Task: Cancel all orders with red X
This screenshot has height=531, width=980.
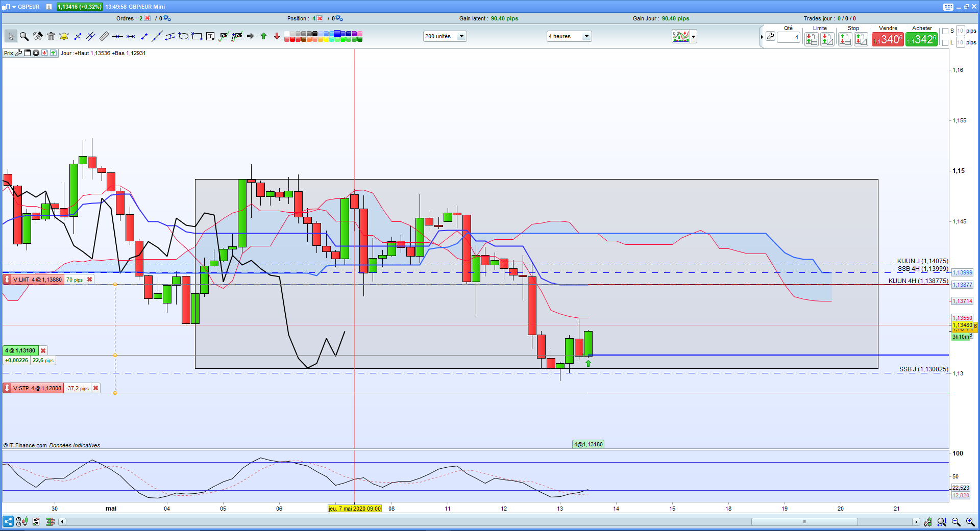Action: (x=148, y=18)
